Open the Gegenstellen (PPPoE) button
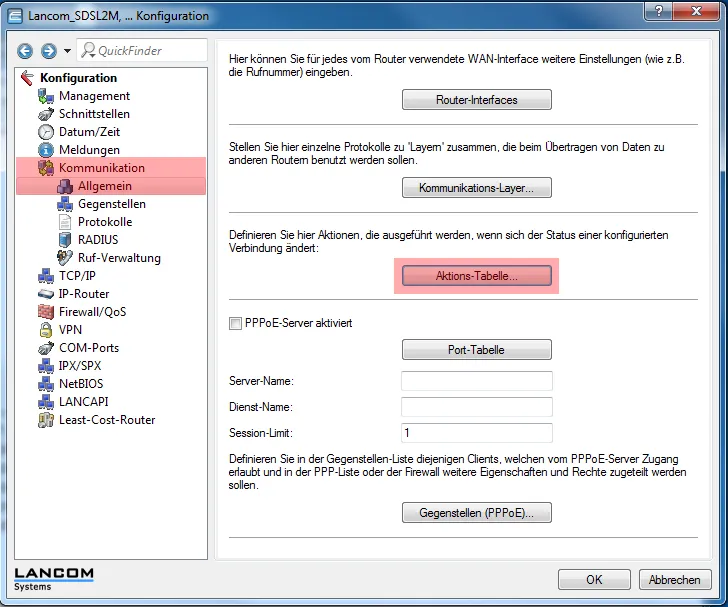 point(476,513)
